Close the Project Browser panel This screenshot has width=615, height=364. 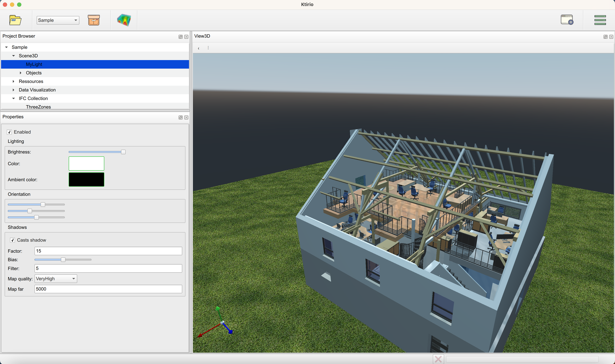pyautogui.click(x=186, y=37)
